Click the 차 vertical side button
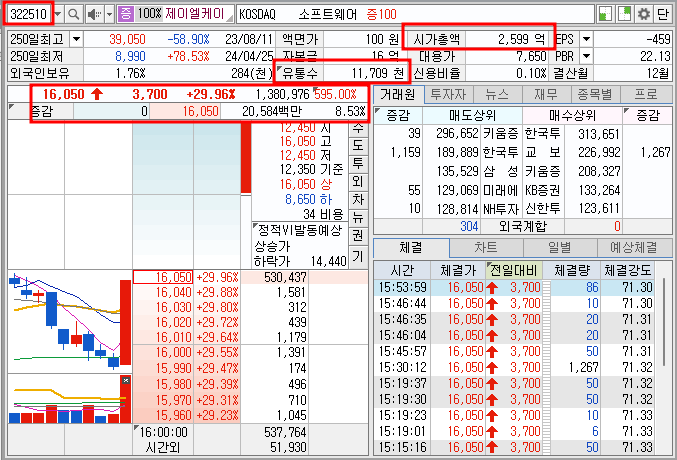677x460 pixels. [358, 200]
